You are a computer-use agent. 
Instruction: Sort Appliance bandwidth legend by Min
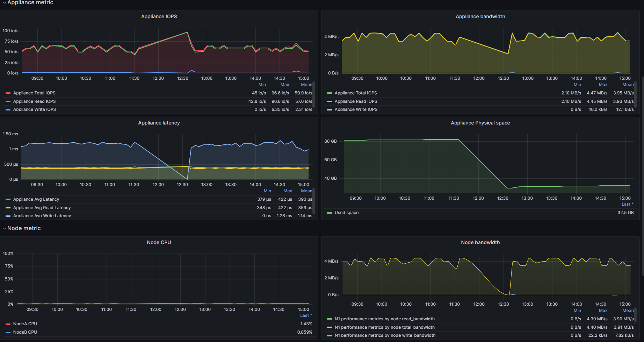(577, 85)
